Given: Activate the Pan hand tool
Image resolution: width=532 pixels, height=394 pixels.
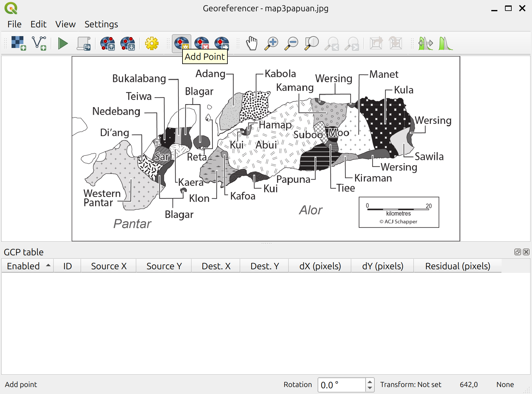Looking at the screenshot, I should click(x=251, y=43).
